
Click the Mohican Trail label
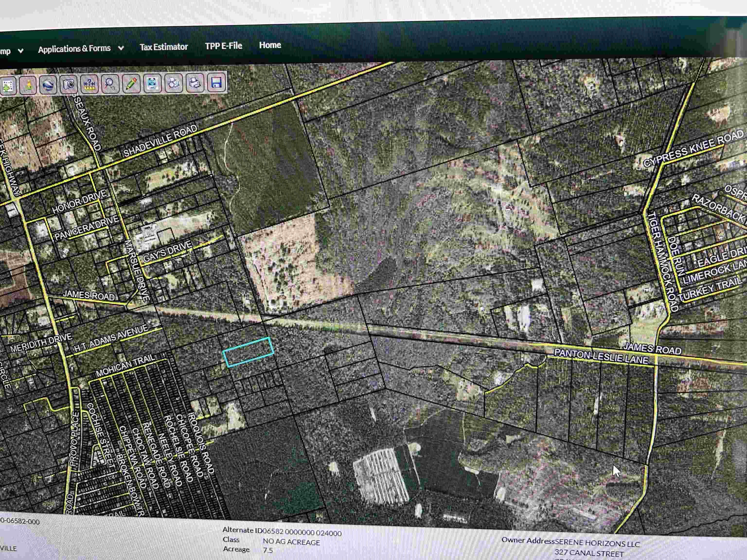[126, 366]
